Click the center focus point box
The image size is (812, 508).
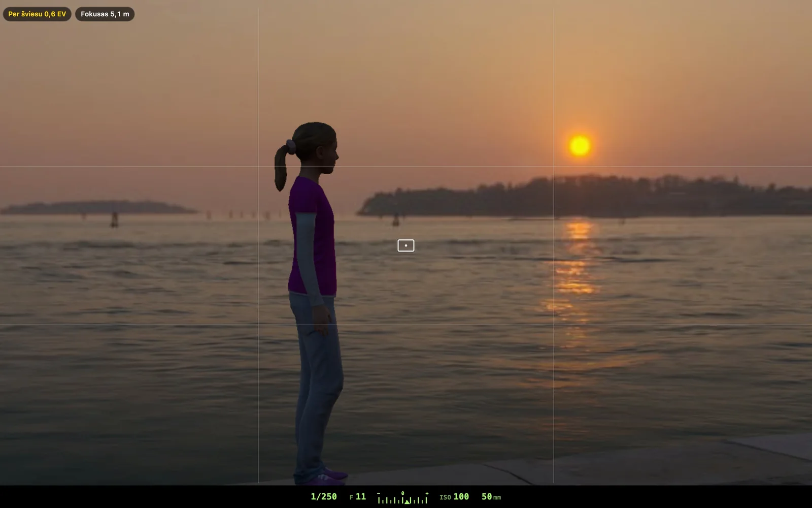point(406,246)
